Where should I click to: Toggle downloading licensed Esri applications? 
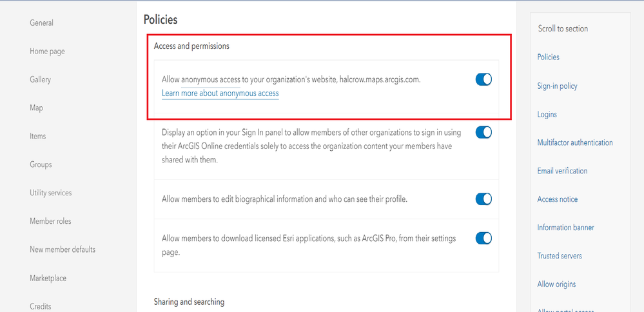pyautogui.click(x=483, y=239)
